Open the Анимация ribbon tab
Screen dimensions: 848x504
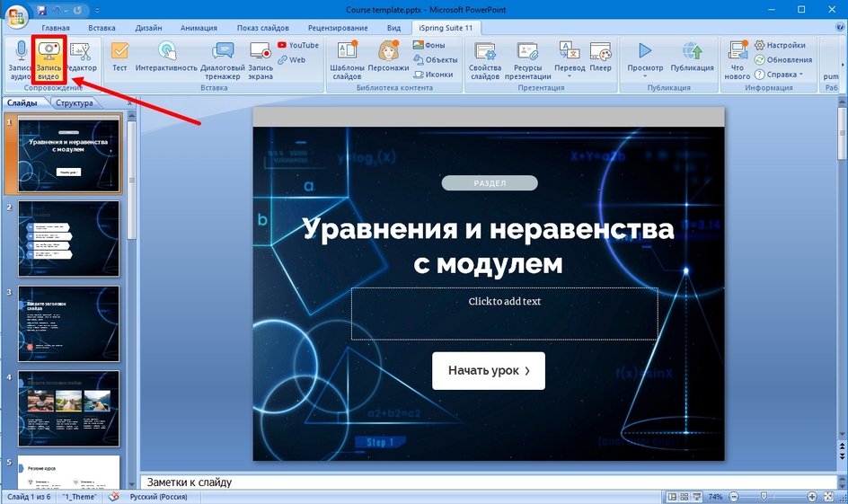199,28
